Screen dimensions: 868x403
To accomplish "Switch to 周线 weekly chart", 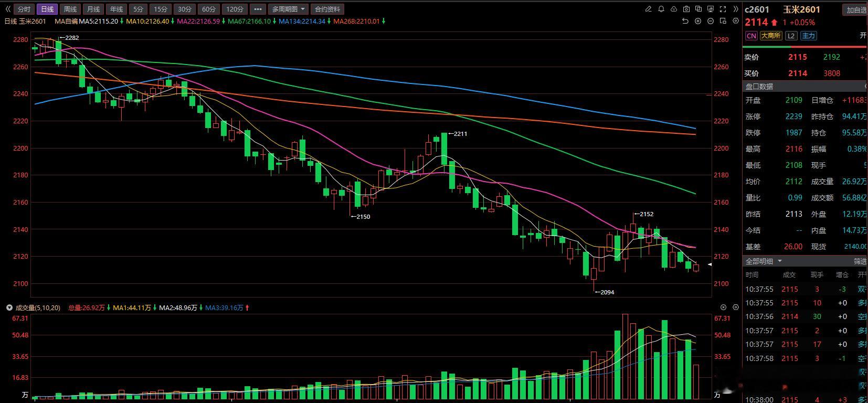I will pyautogui.click(x=70, y=9).
